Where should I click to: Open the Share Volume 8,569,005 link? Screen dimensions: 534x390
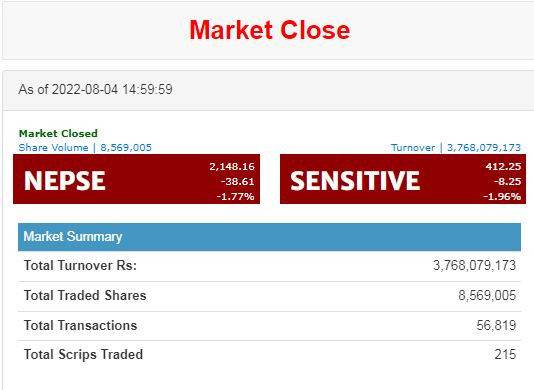tap(85, 147)
